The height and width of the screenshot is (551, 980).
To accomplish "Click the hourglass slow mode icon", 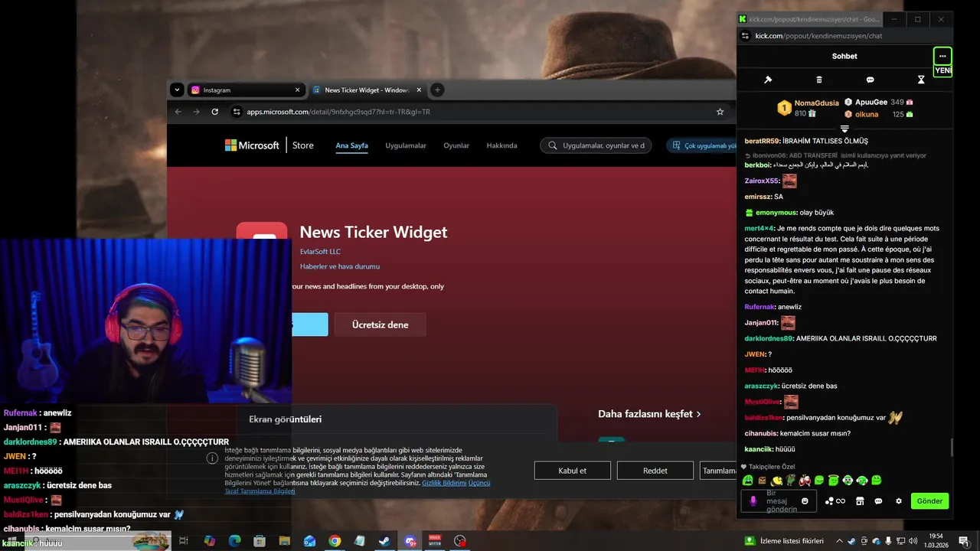I will coord(921,80).
